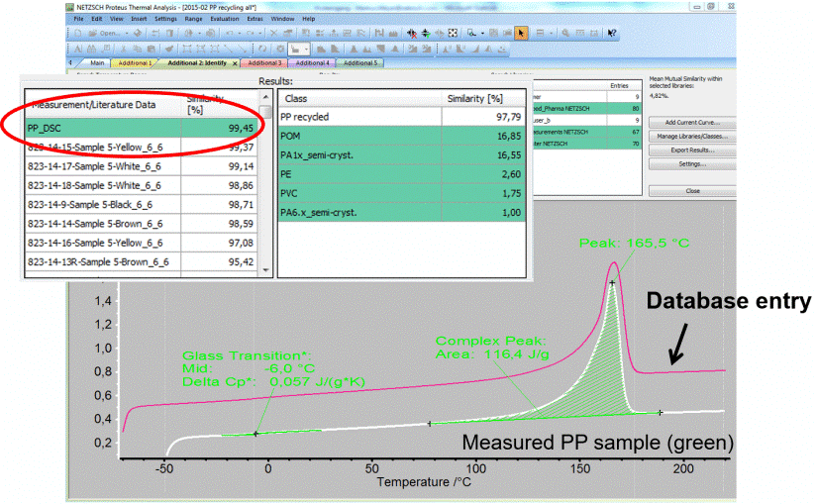Switch to the Additional 5 tab
This screenshot has width=817, height=504.
click(360, 63)
